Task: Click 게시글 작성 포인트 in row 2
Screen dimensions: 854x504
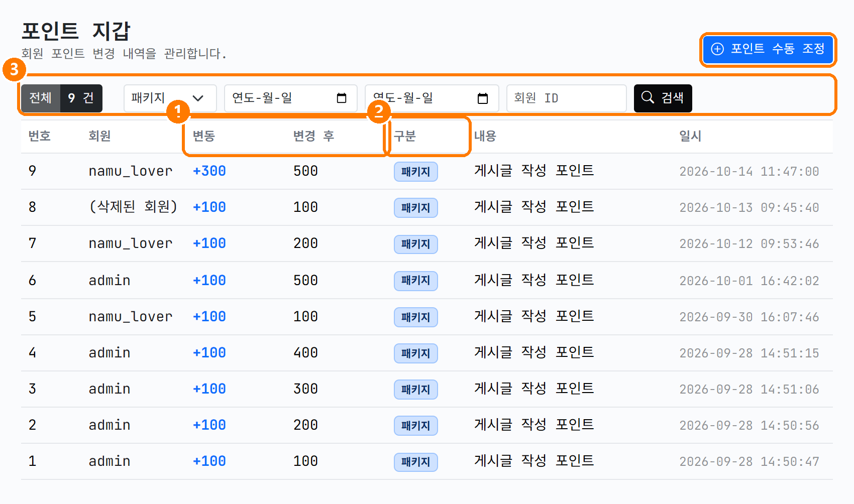Action: [534, 425]
